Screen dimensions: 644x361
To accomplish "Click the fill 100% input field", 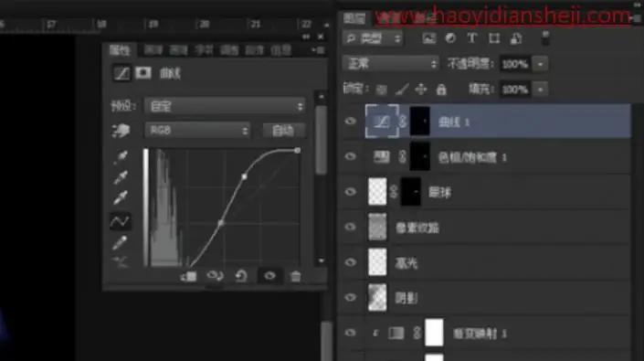I will [x=515, y=90].
